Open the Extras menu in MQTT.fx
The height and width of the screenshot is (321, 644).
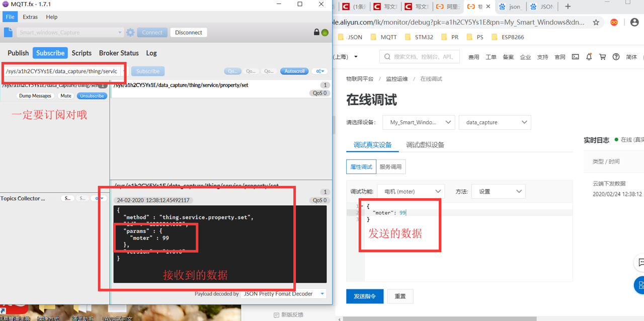(30, 17)
